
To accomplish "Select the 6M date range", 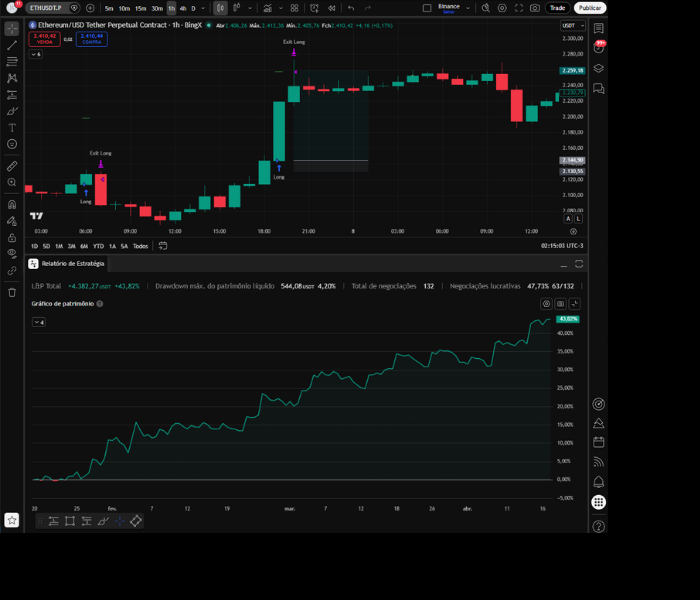I will point(84,246).
